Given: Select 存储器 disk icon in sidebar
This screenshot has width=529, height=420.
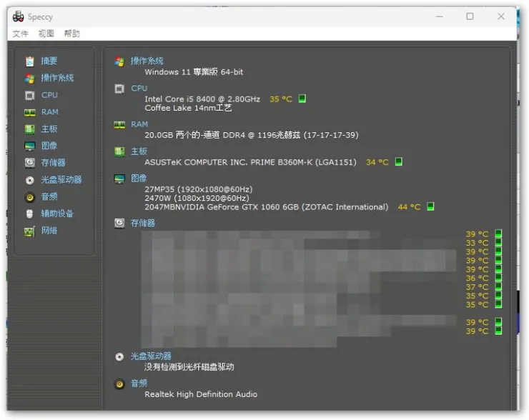Looking at the screenshot, I should point(30,163).
